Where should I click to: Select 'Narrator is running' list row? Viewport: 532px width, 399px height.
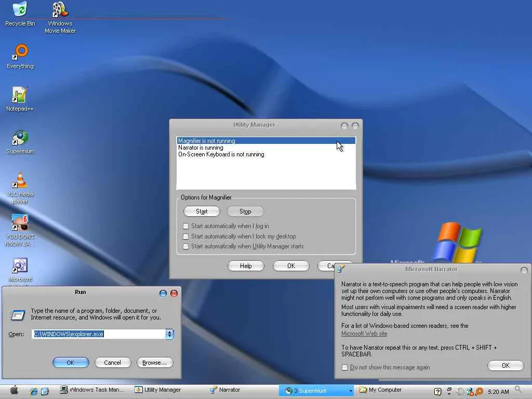coord(266,147)
